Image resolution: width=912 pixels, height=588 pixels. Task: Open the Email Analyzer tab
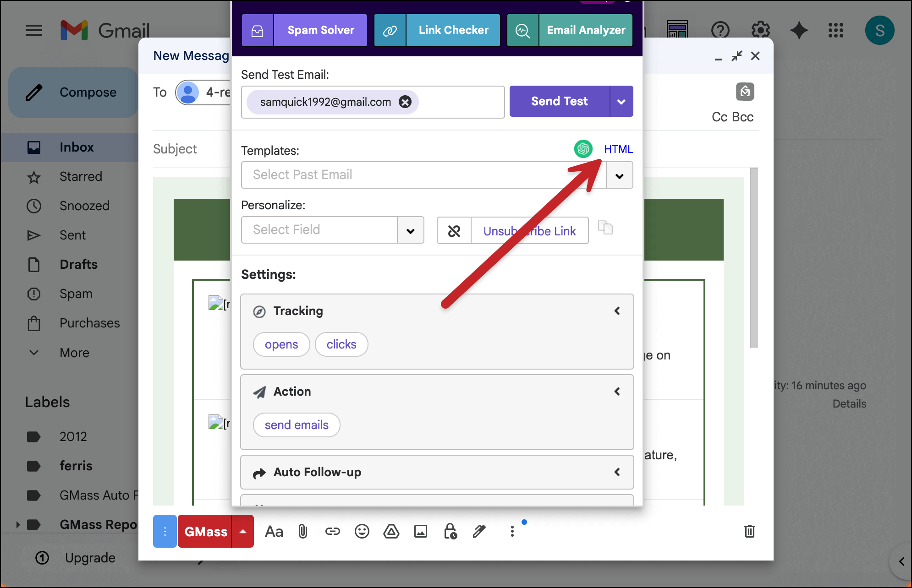pyautogui.click(x=585, y=30)
